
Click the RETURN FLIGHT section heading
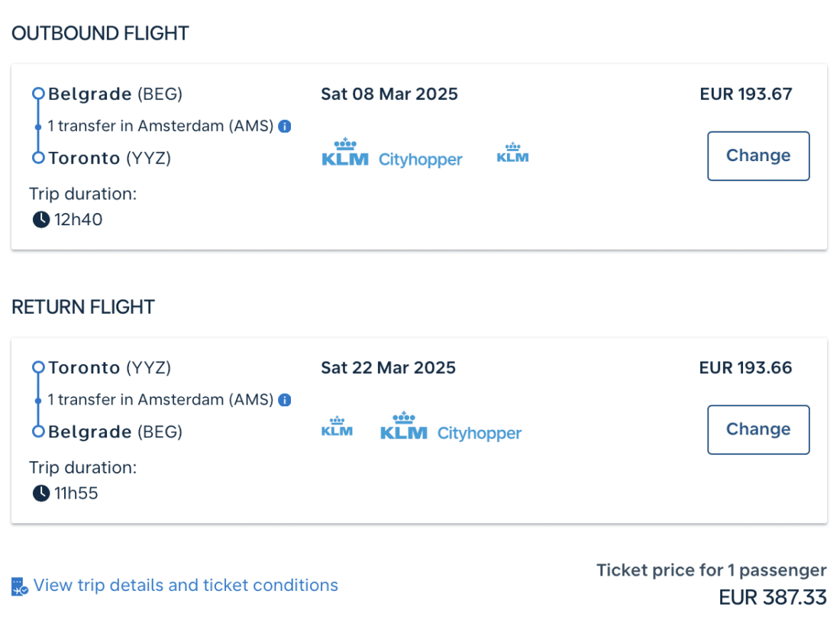click(83, 307)
